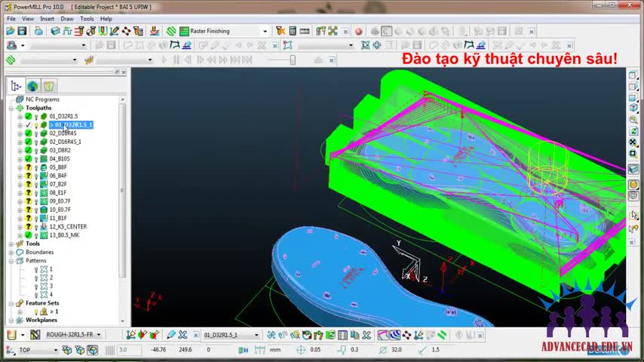Click the grid spacing input field showing 5.0
Image resolution: width=644 pixels, height=362 pixels.
130,350
